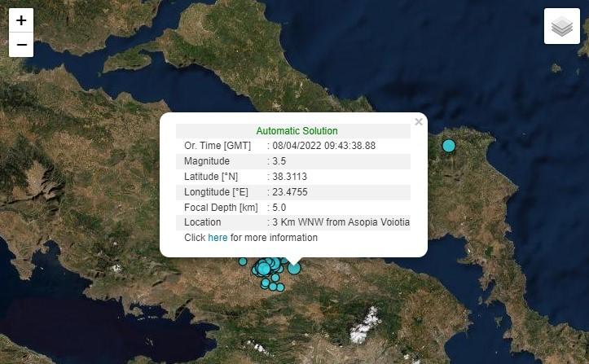The image size is (589, 364).
Task: Open the map layers control
Action: 562,26
